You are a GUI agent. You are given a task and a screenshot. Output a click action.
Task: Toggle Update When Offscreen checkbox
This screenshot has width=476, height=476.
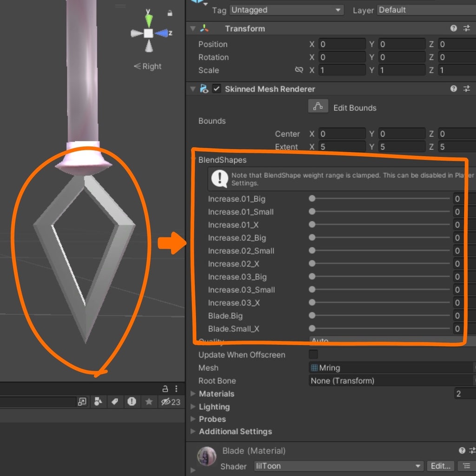coord(313,354)
